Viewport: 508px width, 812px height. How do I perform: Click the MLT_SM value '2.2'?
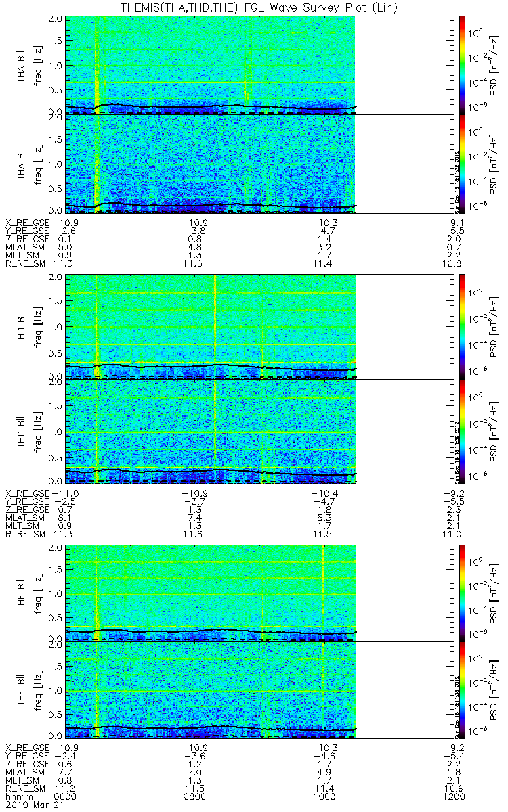[x=455, y=255]
